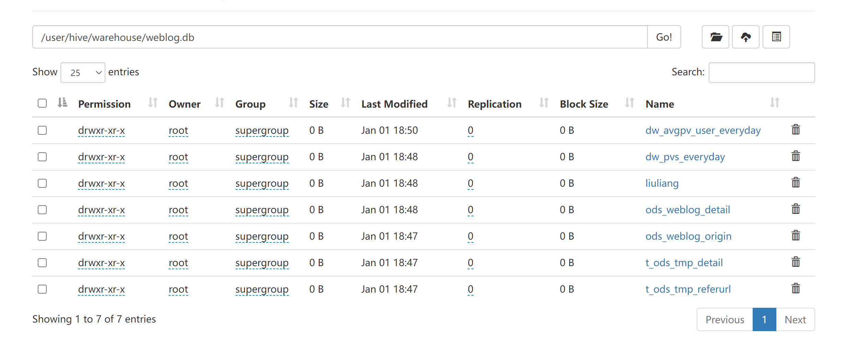This screenshot has width=868, height=338.
Task: Delete the liuliang directory via trash icon
Action: pos(796,183)
